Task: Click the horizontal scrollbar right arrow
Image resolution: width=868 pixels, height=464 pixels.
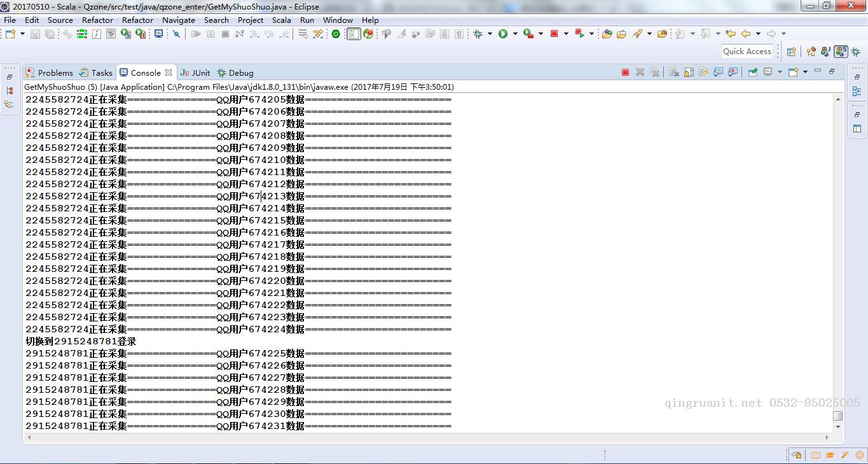Action: click(x=827, y=437)
